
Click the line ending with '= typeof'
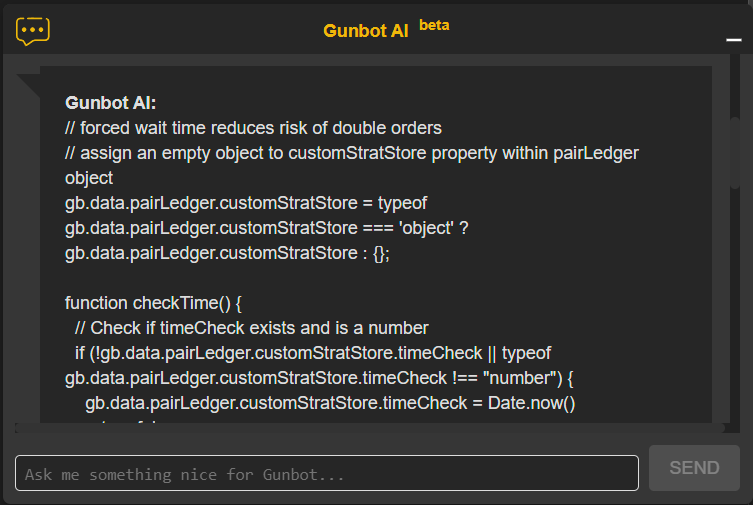246,203
